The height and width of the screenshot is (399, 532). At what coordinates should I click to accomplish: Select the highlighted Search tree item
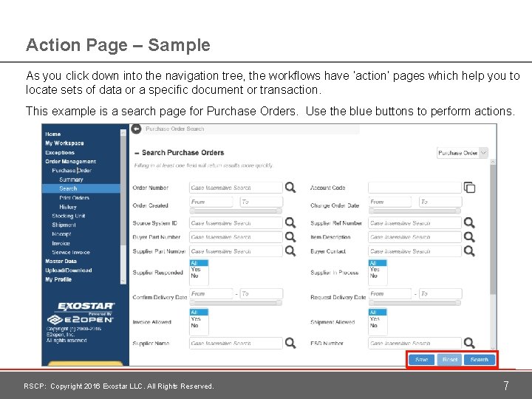(81, 188)
